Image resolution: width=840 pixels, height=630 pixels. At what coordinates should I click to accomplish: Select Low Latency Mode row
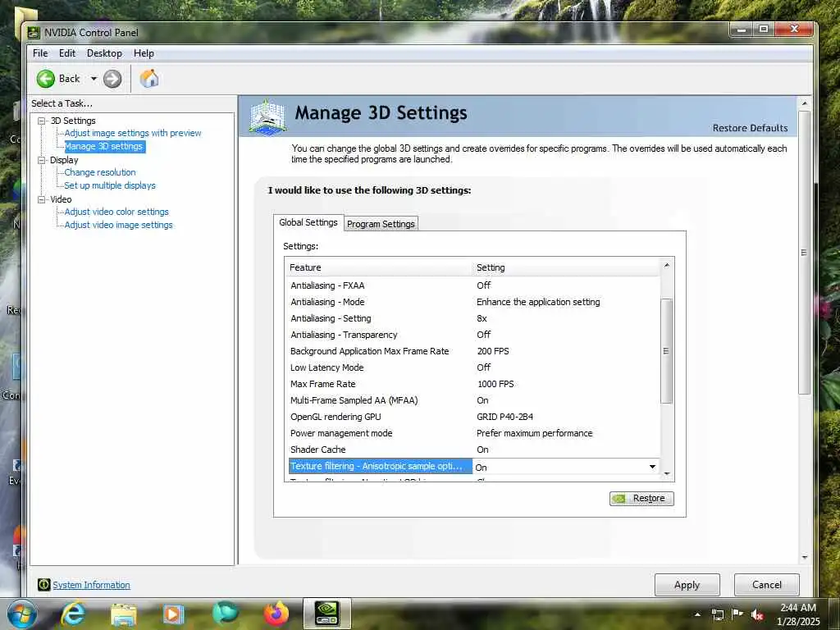pyautogui.click(x=474, y=367)
